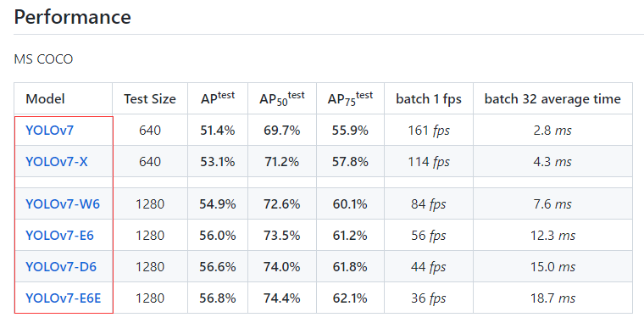Click the AP75 test column header

[350, 99]
